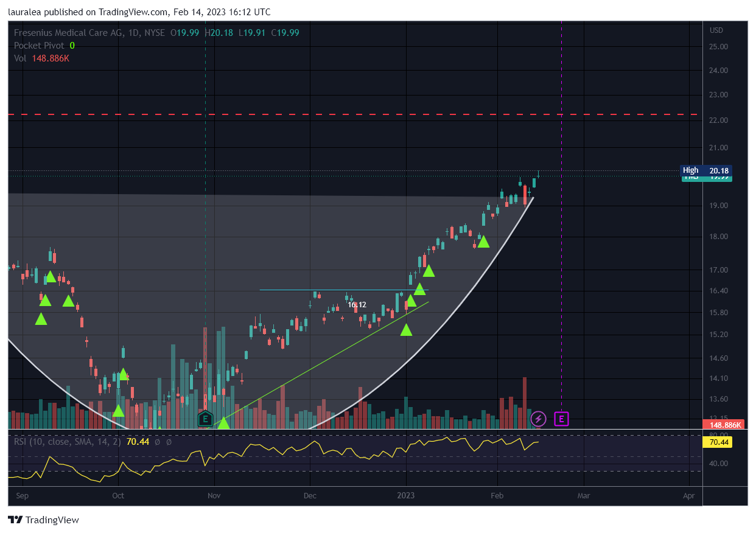
Task: Click the 23.00 price axis label
Action: [718, 95]
